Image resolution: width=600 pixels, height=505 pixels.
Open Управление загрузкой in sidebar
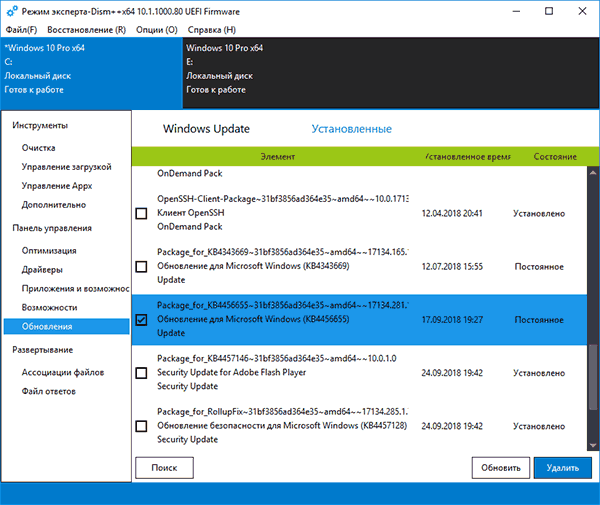click(67, 167)
